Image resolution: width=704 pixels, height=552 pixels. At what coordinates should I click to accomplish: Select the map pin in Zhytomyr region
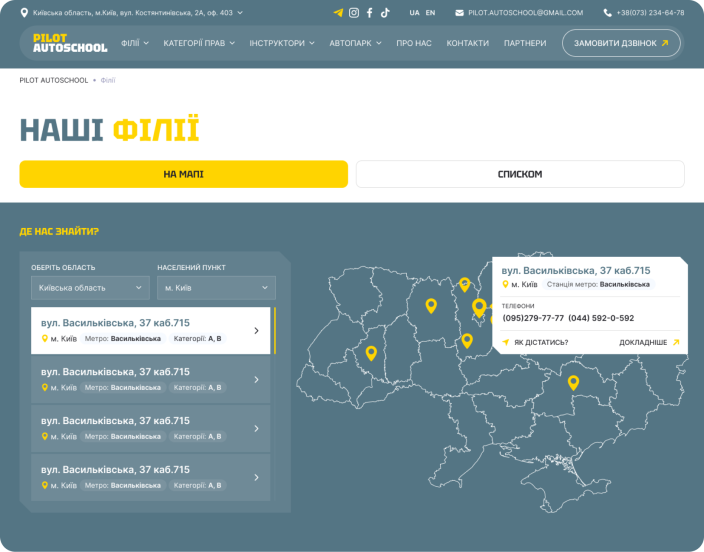click(x=431, y=306)
